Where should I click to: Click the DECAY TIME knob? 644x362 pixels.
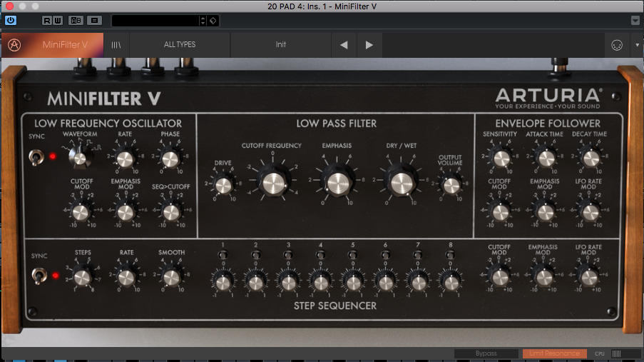coord(591,159)
